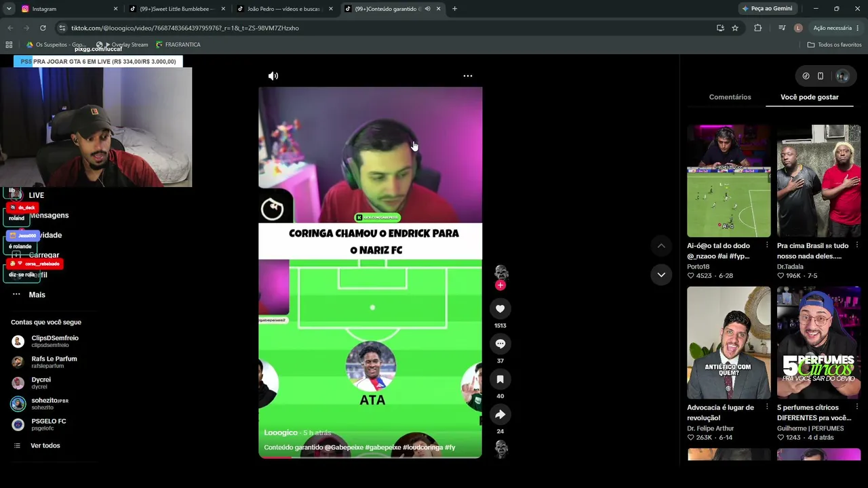Image resolution: width=868 pixels, height=488 pixels.
Task: Open the media control playlist icon
Action: click(782, 28)
